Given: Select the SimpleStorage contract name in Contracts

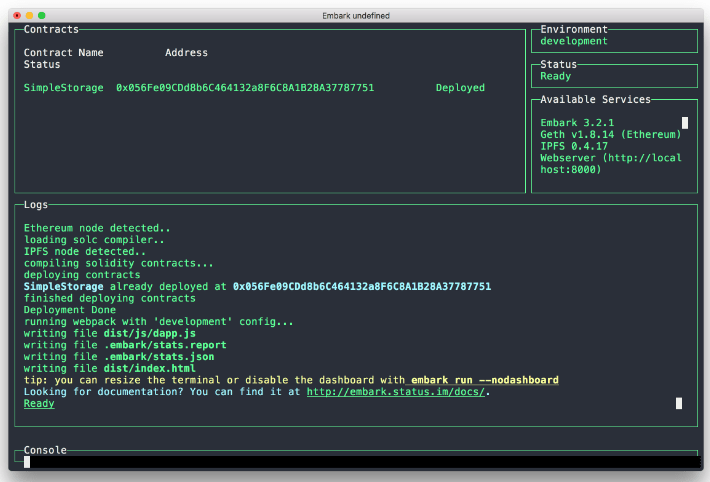Looking at the screenshot, I should click(63, 88).
